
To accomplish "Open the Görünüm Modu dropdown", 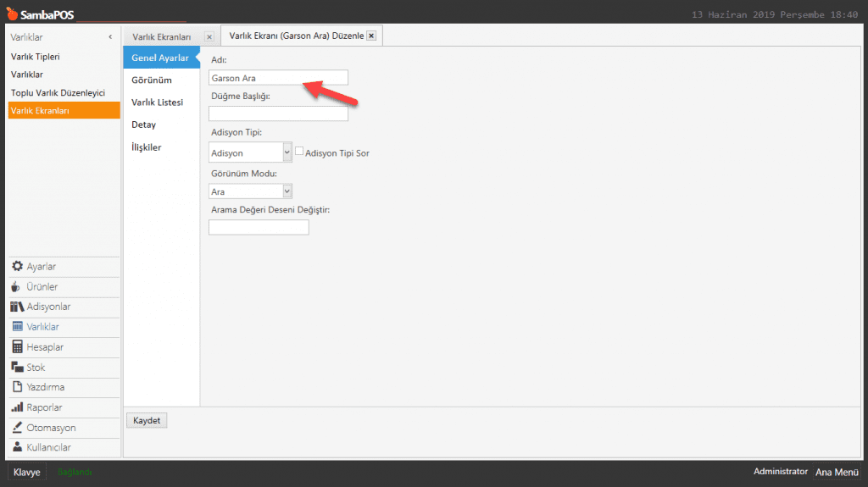I will click(x=287, y=191).
